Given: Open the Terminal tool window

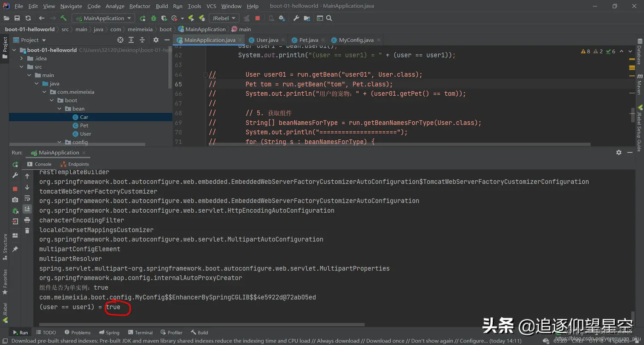Looking at the screenshot, I should 140,333.
